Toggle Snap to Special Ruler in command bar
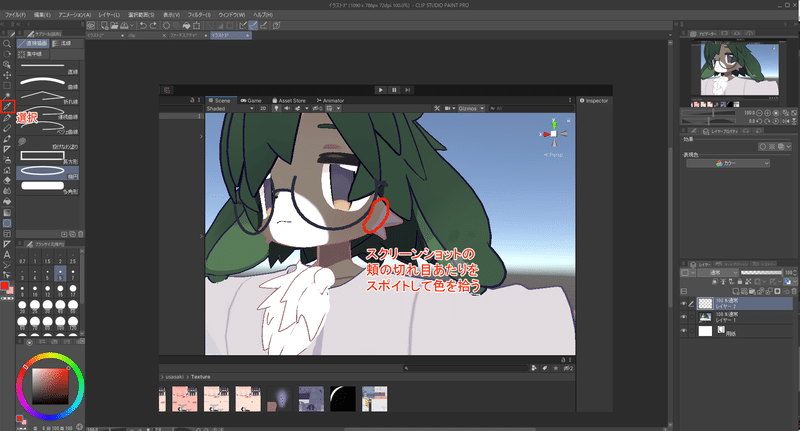Image resolution: width=800 pixels, height=431 pixels. (x=253, y=25)
